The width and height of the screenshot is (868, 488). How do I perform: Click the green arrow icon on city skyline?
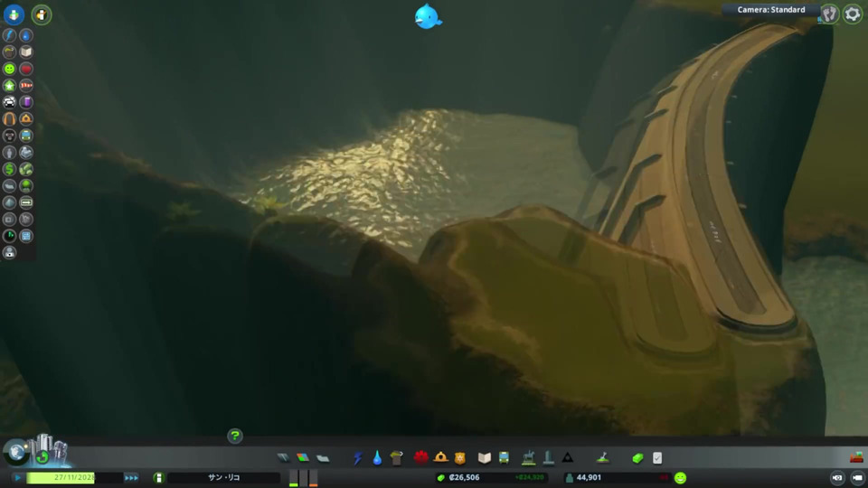(42, 457)
